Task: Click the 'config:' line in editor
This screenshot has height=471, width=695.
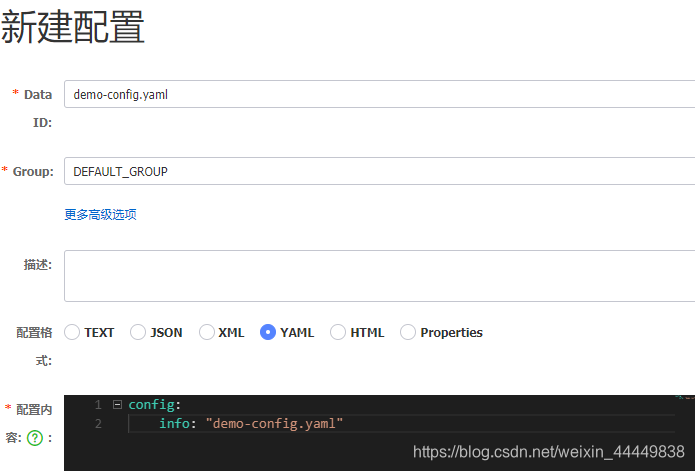Action: point(155,405)
